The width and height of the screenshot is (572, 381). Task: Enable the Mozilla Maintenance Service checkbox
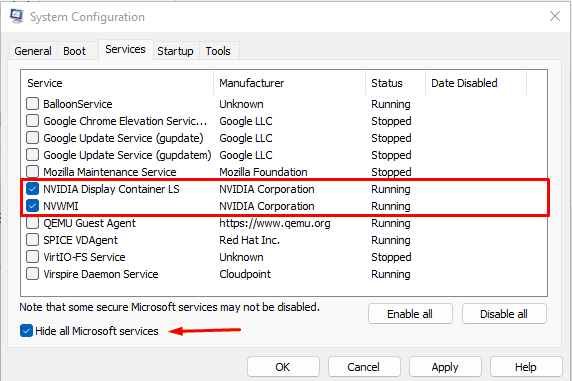tap(32, 172)
